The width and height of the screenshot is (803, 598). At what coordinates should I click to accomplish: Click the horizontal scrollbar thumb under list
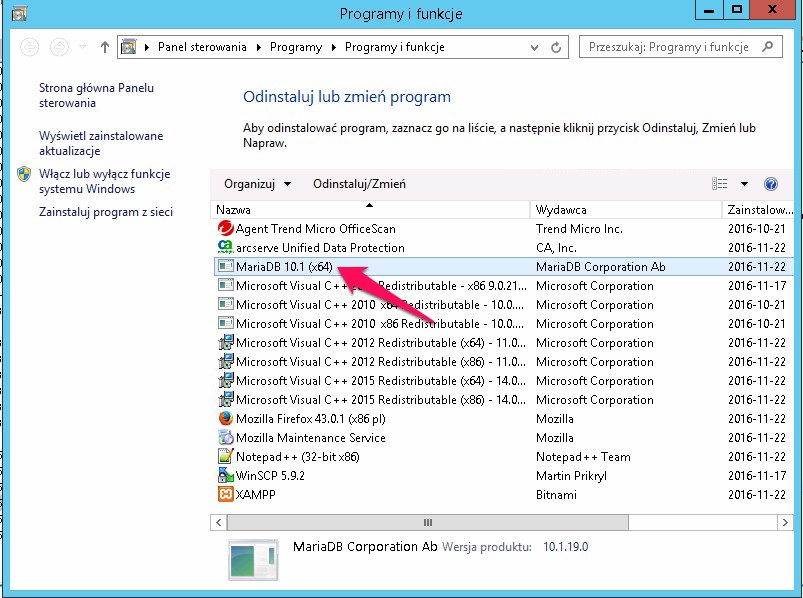[428, 522]
